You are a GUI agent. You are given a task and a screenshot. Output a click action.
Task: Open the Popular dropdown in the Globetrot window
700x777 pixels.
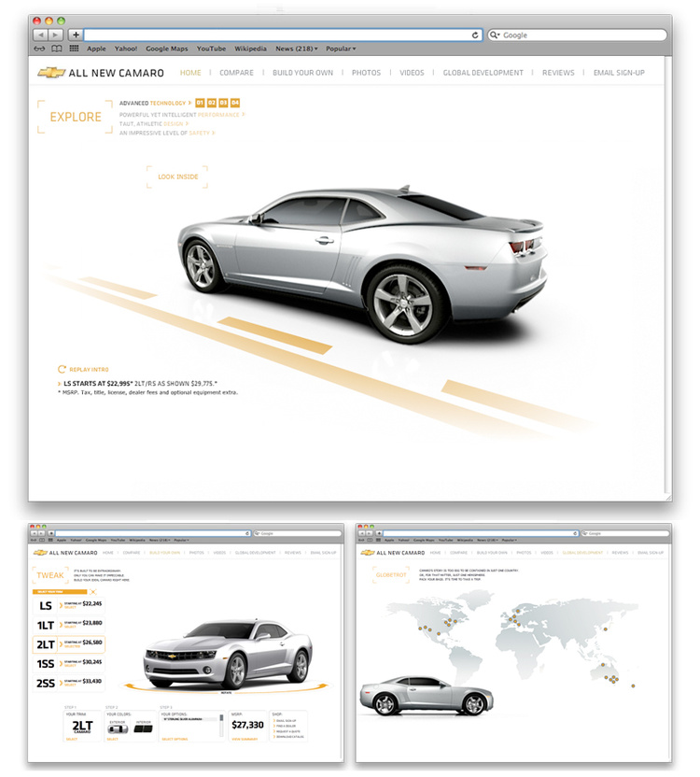[510, 540]
